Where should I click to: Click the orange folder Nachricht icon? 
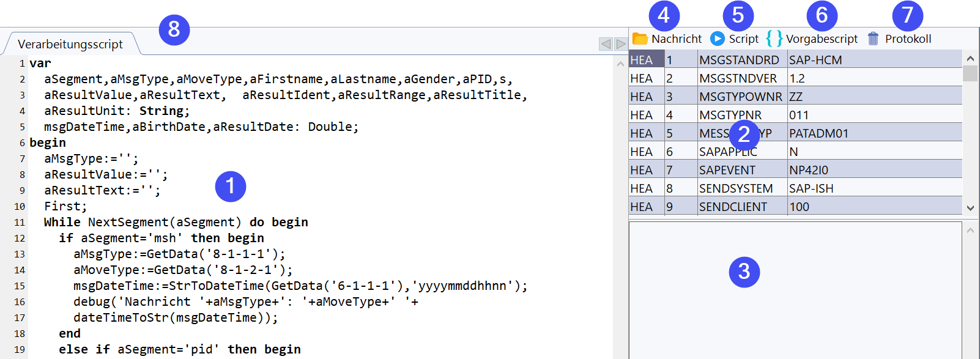tap(639, 39)
